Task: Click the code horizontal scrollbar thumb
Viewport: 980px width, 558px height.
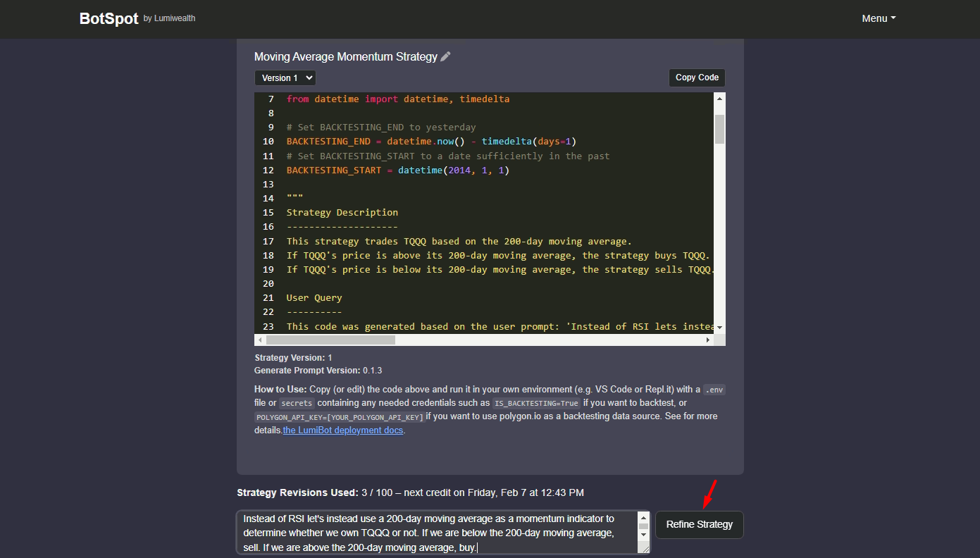Action: (x=330, y=340)
